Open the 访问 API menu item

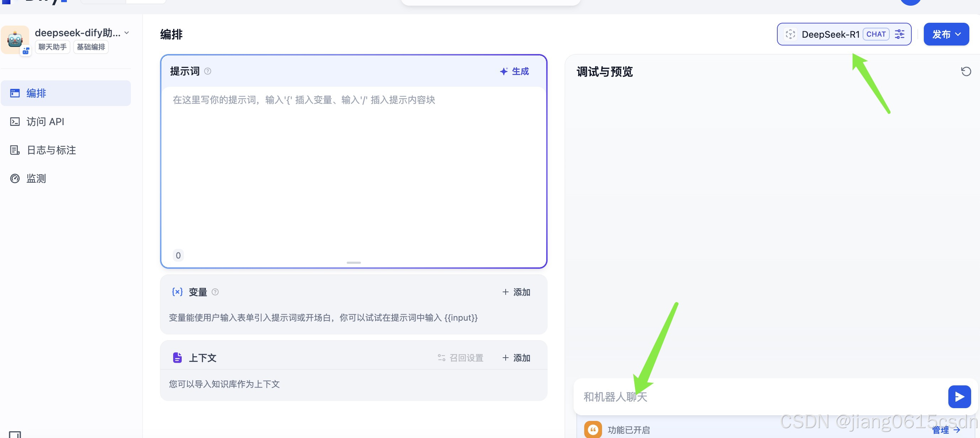tap(45, 122)
